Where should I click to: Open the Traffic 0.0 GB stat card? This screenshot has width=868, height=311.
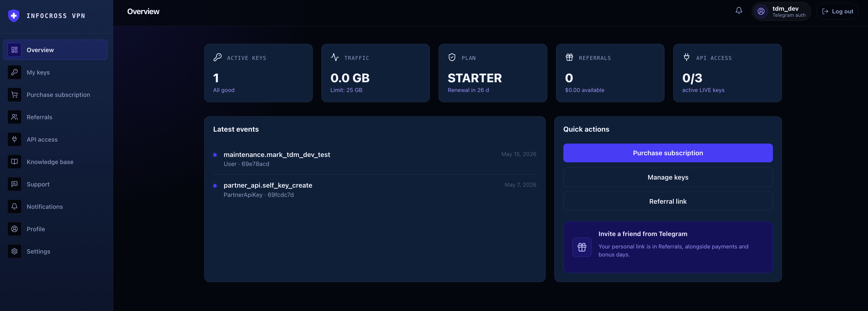(376, 73)
